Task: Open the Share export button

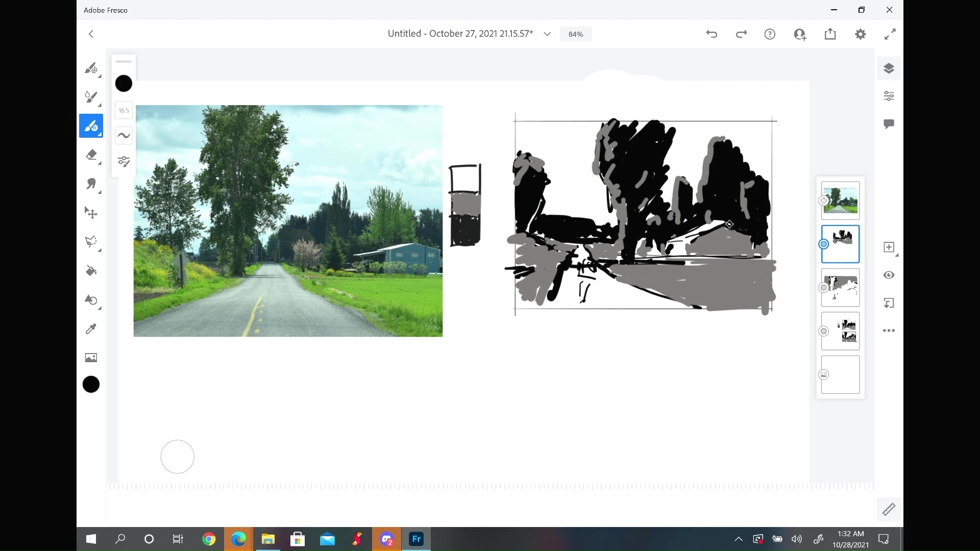Action: pyautogui.click(x=830, y=34)
